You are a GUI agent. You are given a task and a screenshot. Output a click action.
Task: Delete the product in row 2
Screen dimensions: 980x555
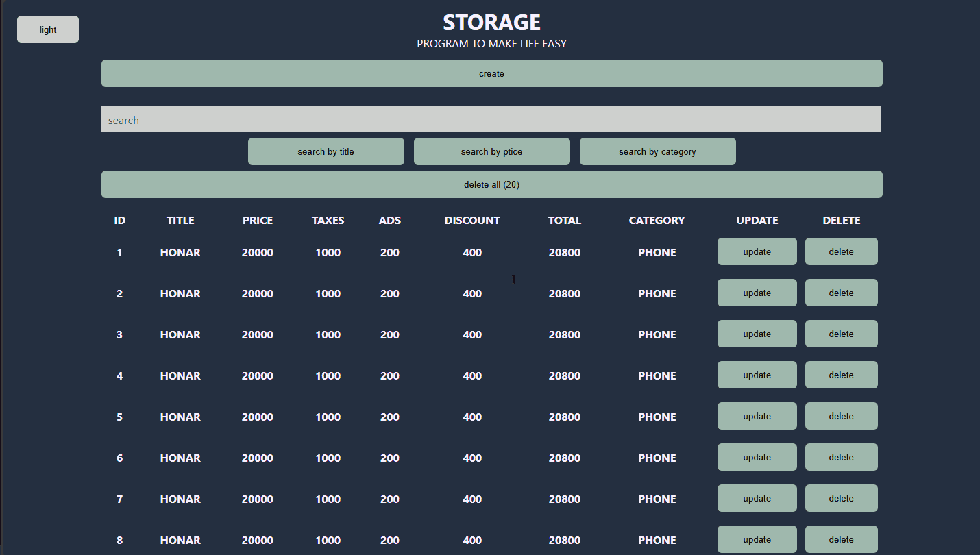(x=841, y=293)
